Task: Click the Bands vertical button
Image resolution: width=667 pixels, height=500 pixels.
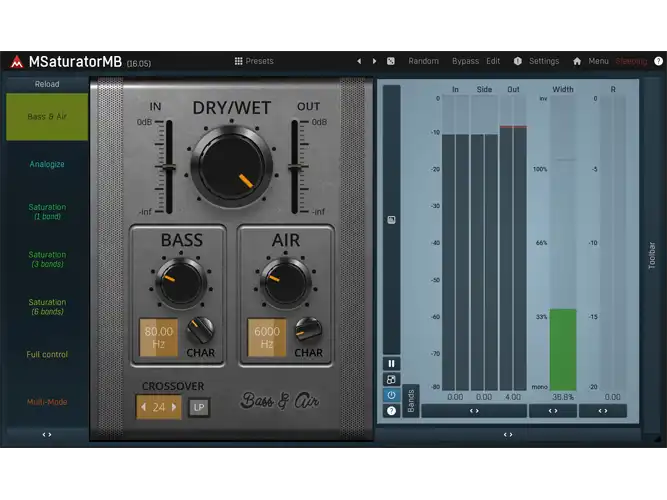Action: 411,401
